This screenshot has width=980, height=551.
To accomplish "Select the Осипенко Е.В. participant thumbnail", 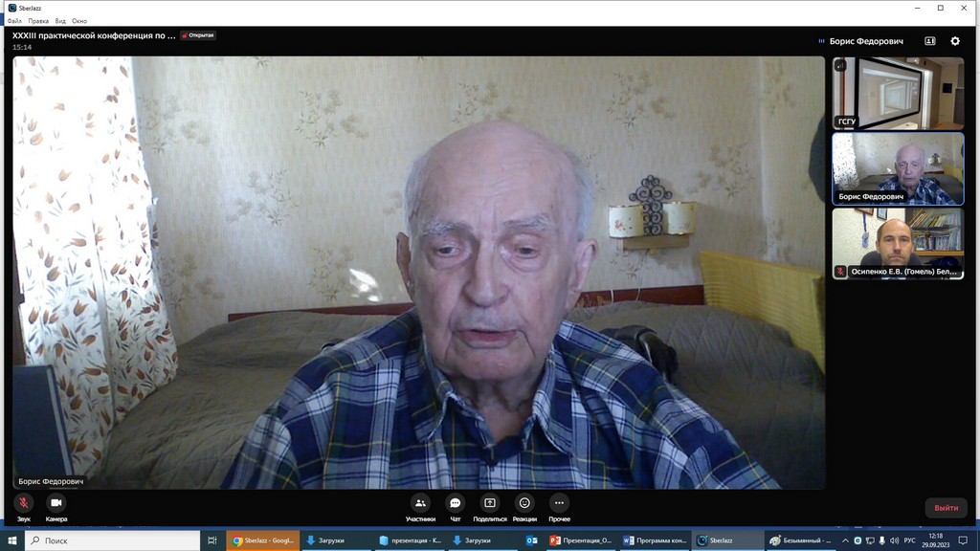I will pos(898,244).
